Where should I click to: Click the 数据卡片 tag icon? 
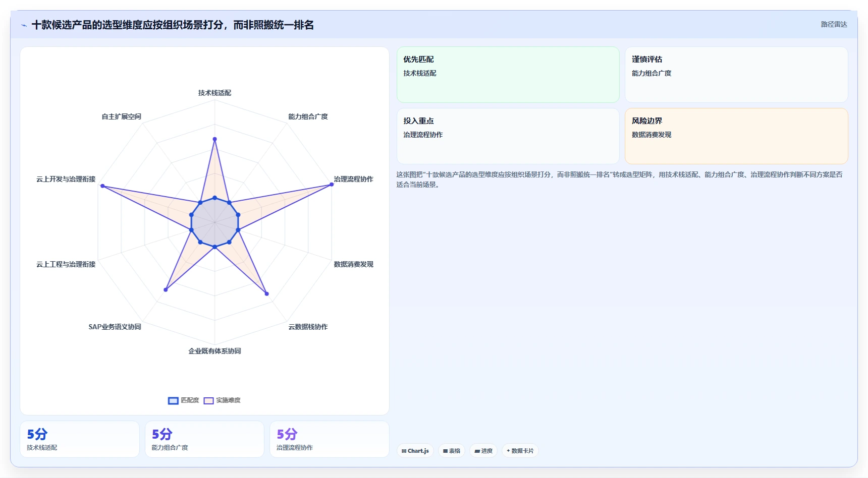click(508, 451)
